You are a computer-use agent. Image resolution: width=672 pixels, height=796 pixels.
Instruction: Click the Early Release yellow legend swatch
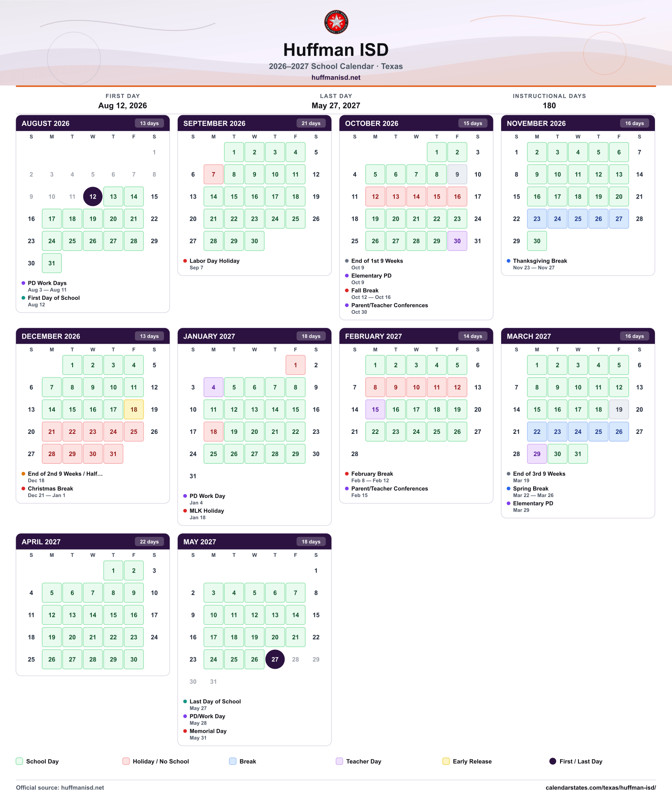446,761
